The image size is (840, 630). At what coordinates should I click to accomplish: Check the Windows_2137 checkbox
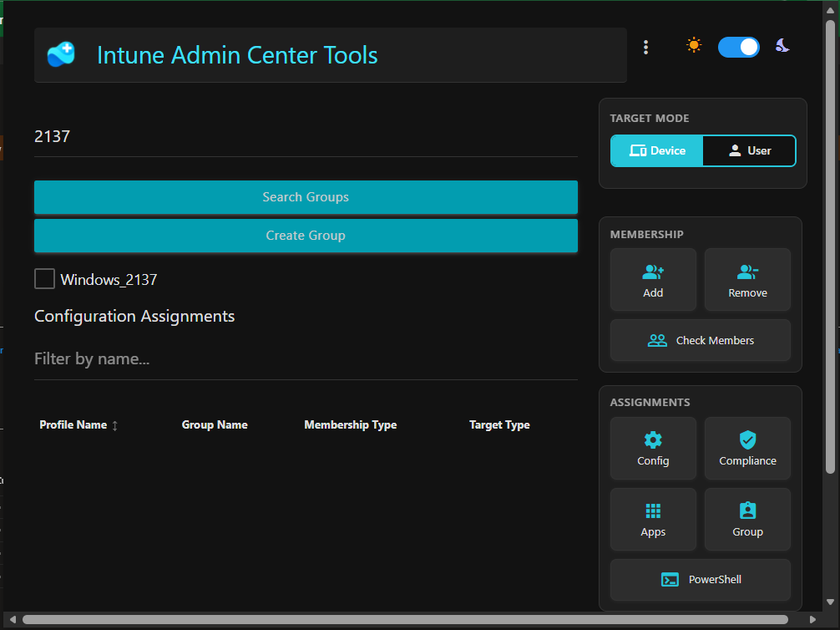click(x=44, y=279)
